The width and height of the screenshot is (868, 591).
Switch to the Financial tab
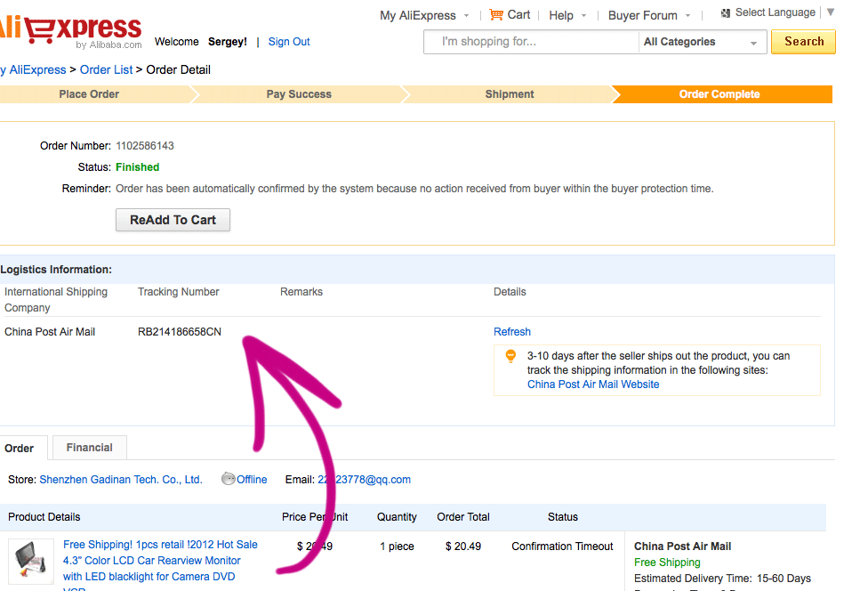pyautogui.click(x=89, y=448)
